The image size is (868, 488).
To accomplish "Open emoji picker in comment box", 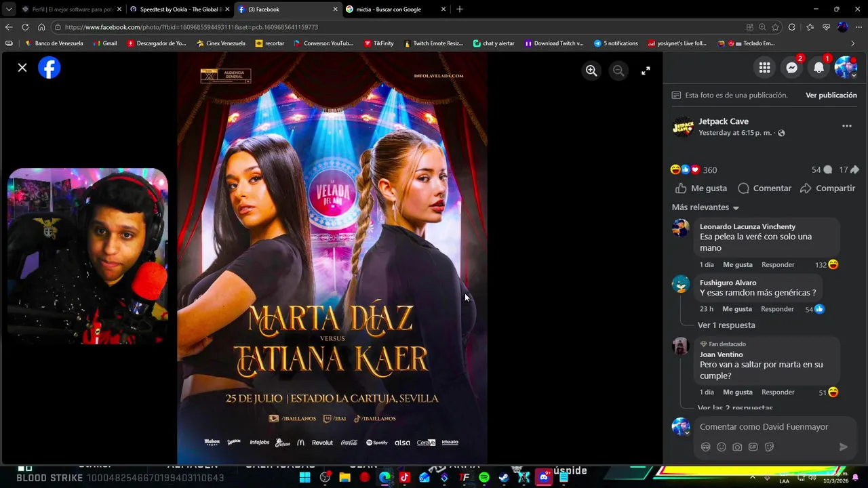I will point(722,447).
